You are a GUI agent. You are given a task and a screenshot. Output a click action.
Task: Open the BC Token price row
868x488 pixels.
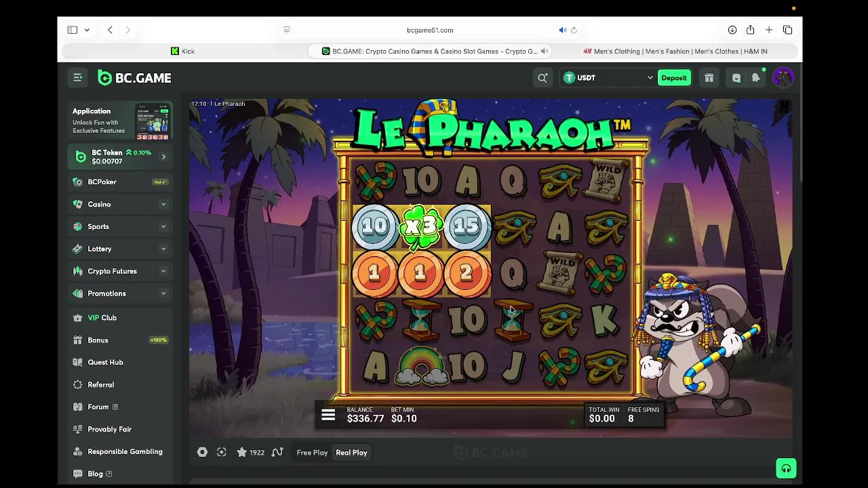point(120,157)
